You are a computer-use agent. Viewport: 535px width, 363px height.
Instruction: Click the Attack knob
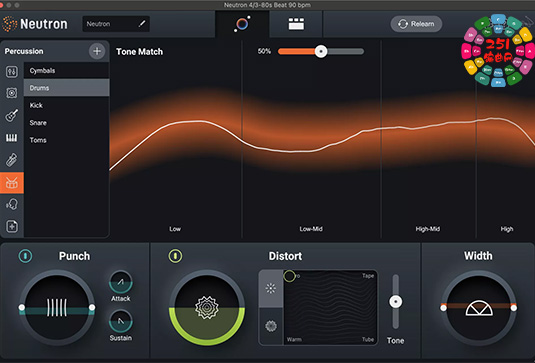[121, 282]
